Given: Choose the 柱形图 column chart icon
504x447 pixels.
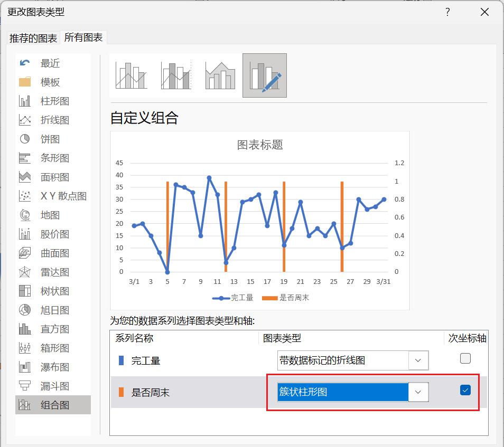Looking at the screenshot, I should (25, 101).
